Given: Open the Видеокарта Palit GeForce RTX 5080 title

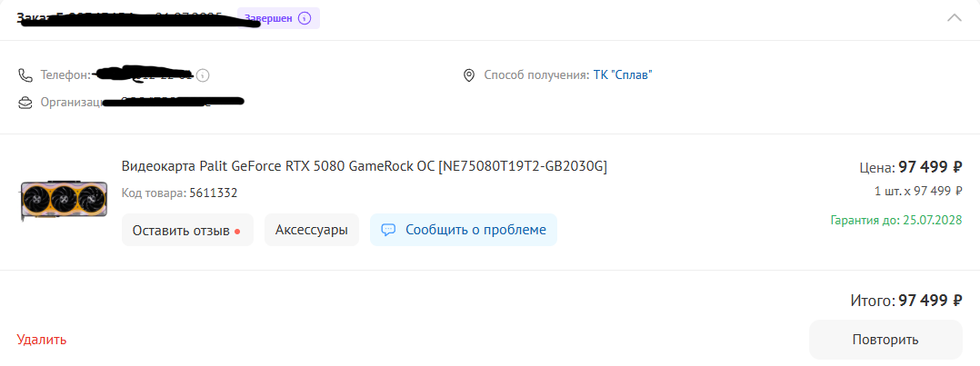Looking at the screenshot, I should tap(364, 165).
